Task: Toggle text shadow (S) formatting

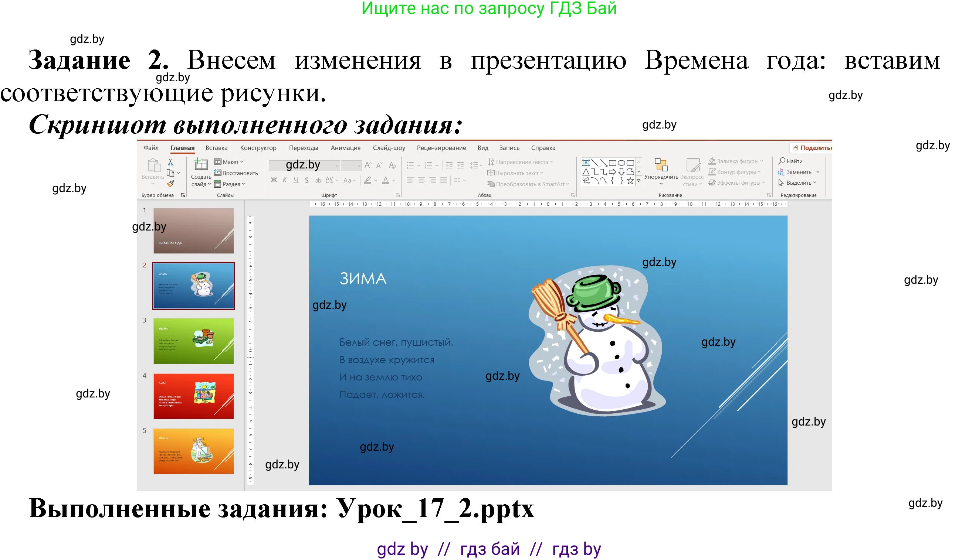Action: pos(307,180)
